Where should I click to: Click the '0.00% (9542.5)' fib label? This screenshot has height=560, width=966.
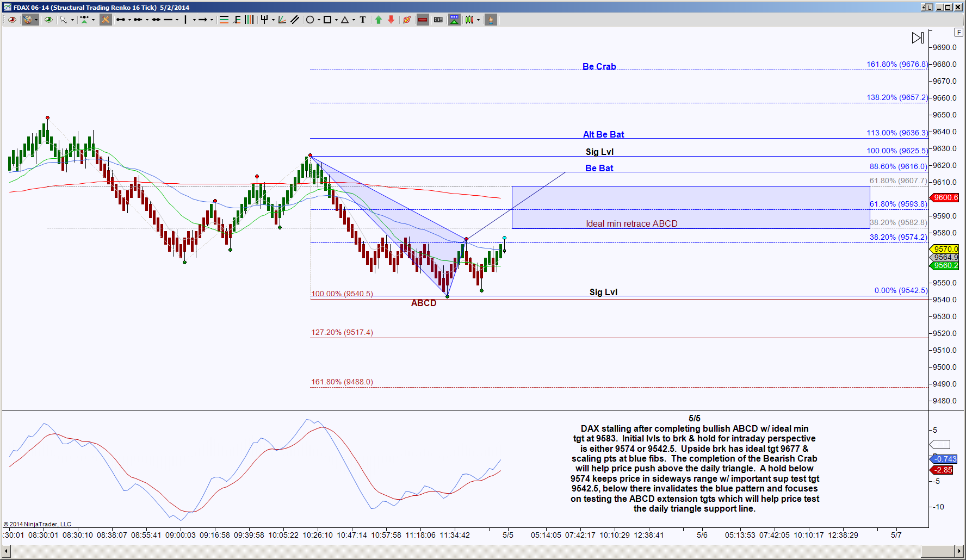(x=901, y=290)
